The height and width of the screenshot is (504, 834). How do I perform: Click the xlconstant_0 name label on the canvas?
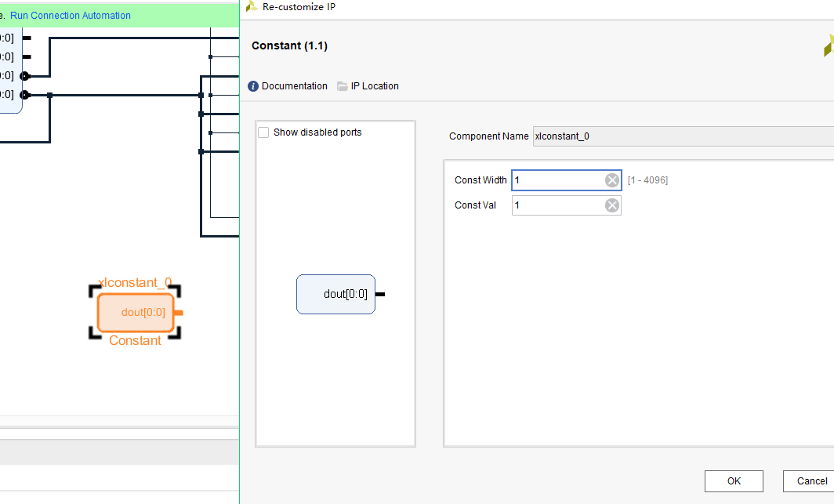(135, 282)
